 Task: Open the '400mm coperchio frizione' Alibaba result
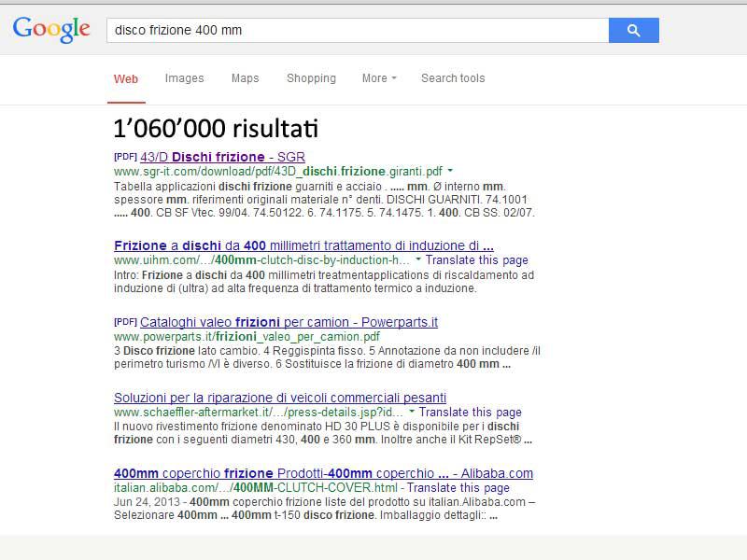[x=323, y=473]
